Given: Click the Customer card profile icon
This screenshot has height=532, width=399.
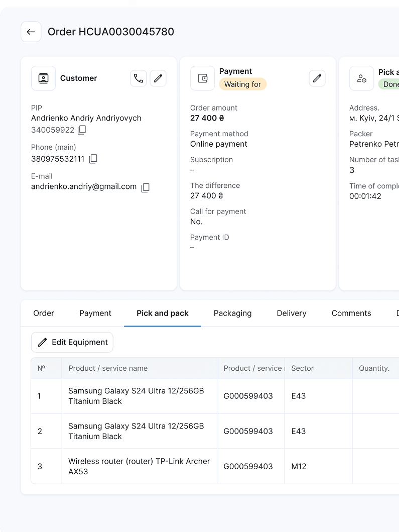Looking at the screenshot, I should 43,78.
